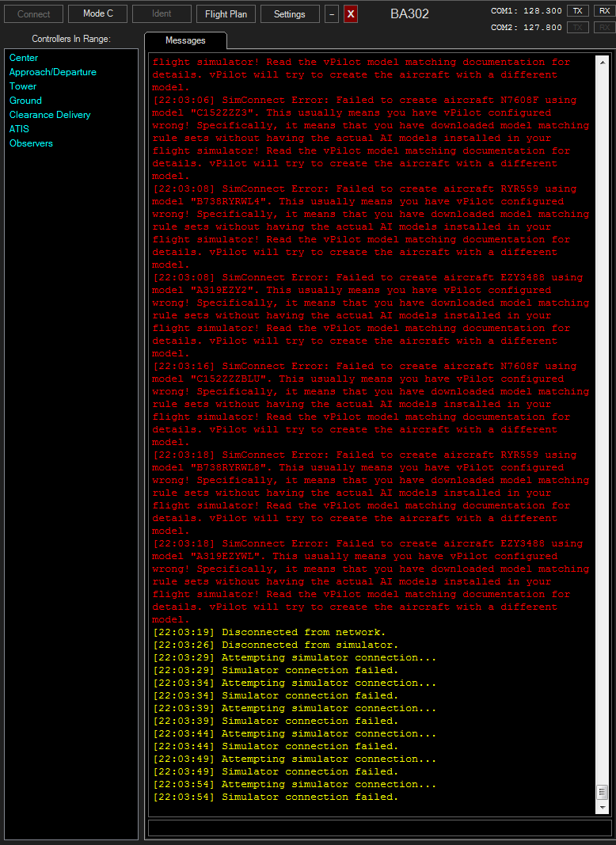Open vPilot Settings
This screenshot has height=845, width=616.
[x=290, y=14]
